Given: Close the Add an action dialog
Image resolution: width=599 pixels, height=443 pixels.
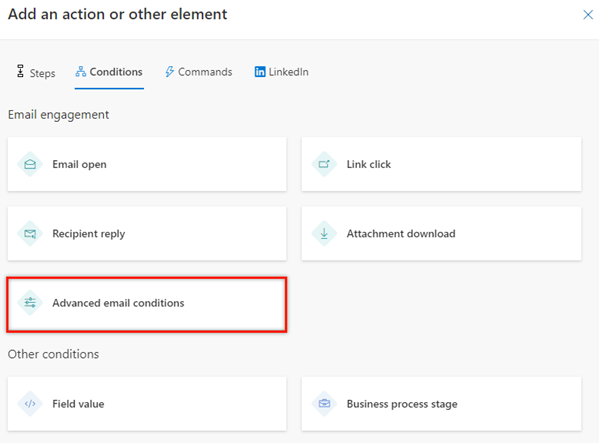Looking at the screenshot, I should [x=588, y=15].
